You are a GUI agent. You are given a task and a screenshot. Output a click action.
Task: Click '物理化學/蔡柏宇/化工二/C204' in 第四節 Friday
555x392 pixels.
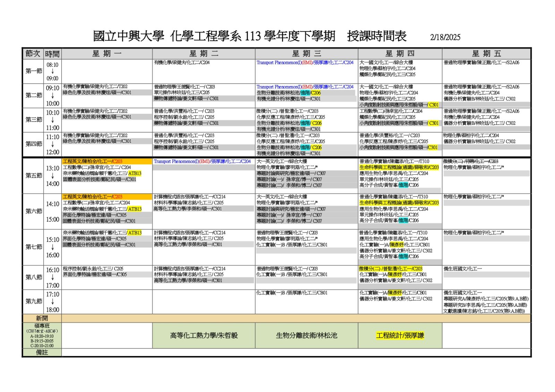pos(471,136)
